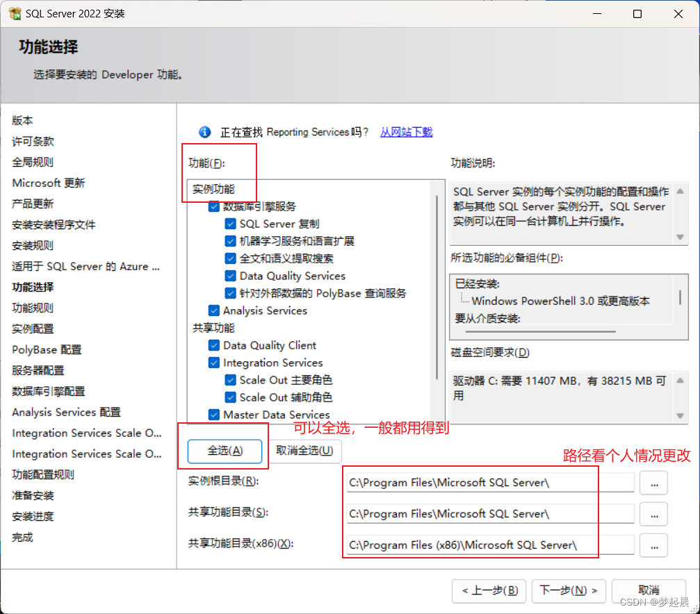Viewport: 700px width, 614px height.
Task: Select the 功能规则 step
Action: point(33,308)
